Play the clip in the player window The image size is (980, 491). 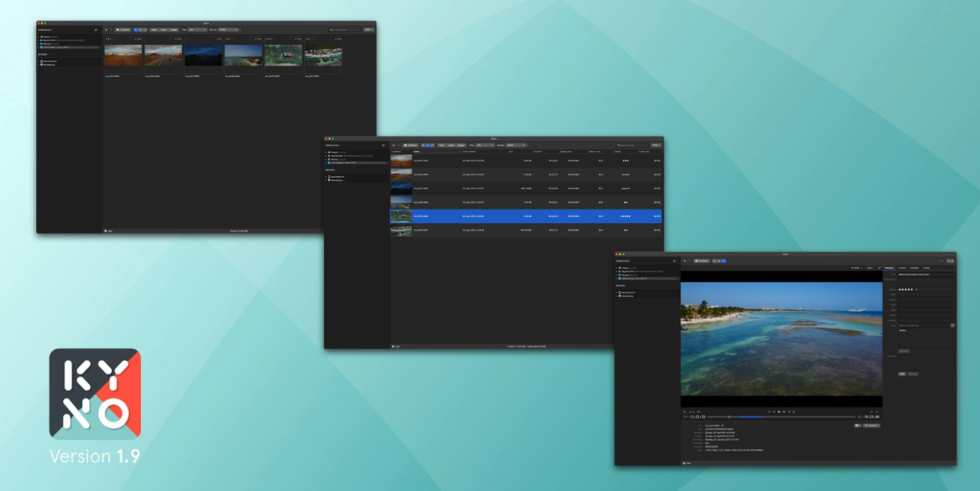tap(779, 412)
